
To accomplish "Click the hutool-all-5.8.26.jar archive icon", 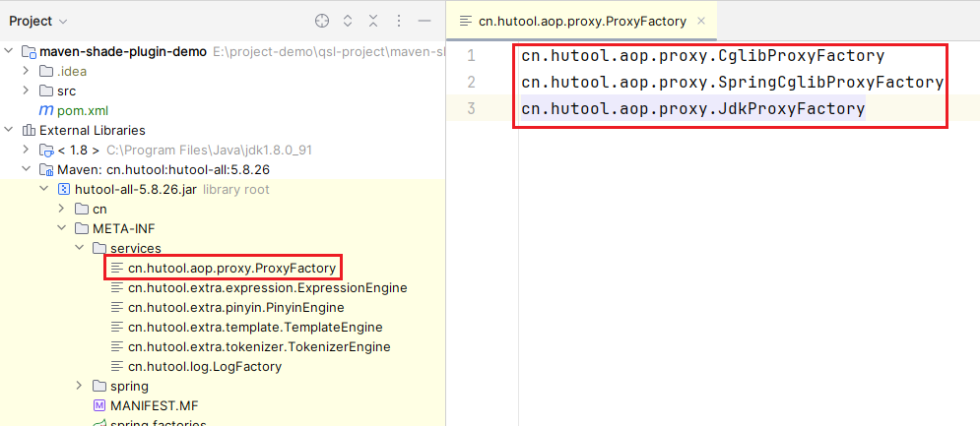I will [64, 189].
